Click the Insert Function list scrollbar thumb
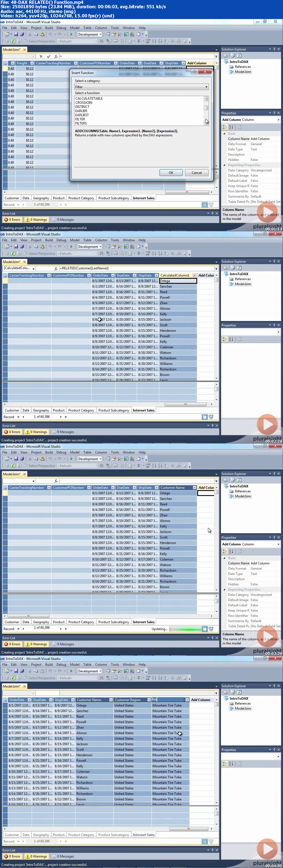 [x=206, y=108]
